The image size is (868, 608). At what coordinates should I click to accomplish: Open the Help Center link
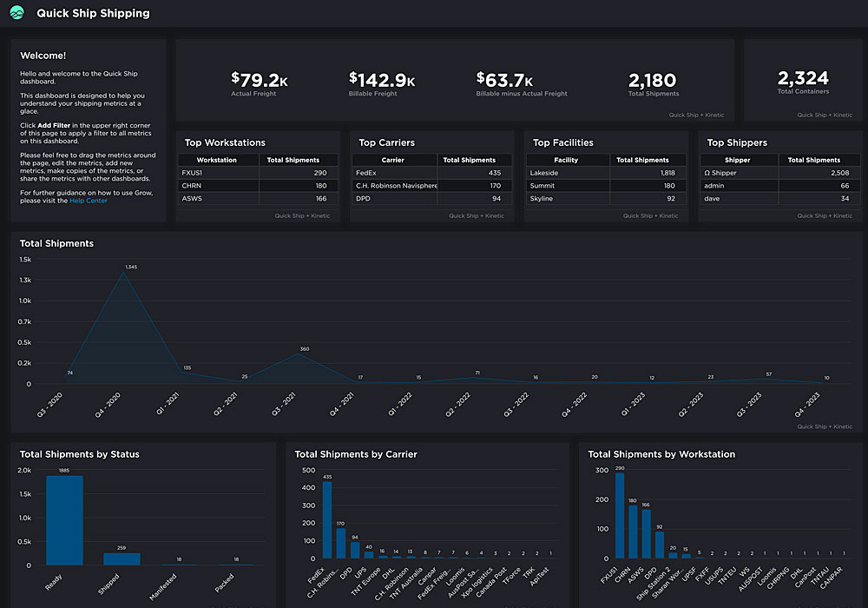point(89,201)
